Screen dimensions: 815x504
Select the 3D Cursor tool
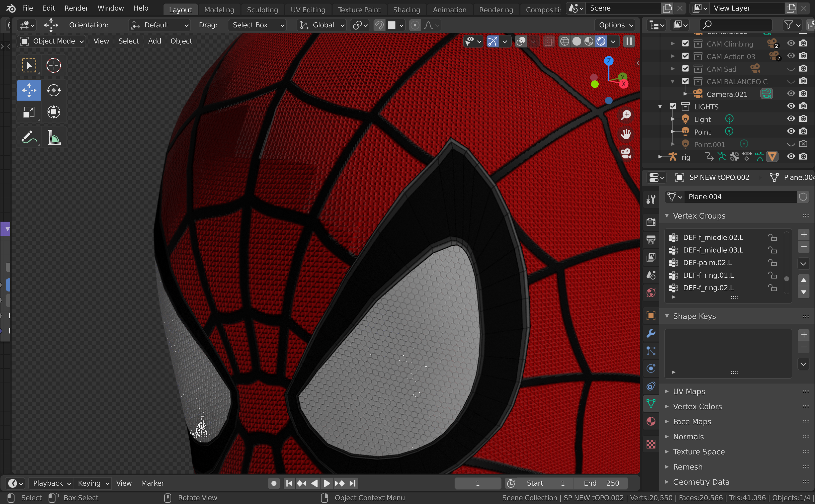(x=53, y=65)
